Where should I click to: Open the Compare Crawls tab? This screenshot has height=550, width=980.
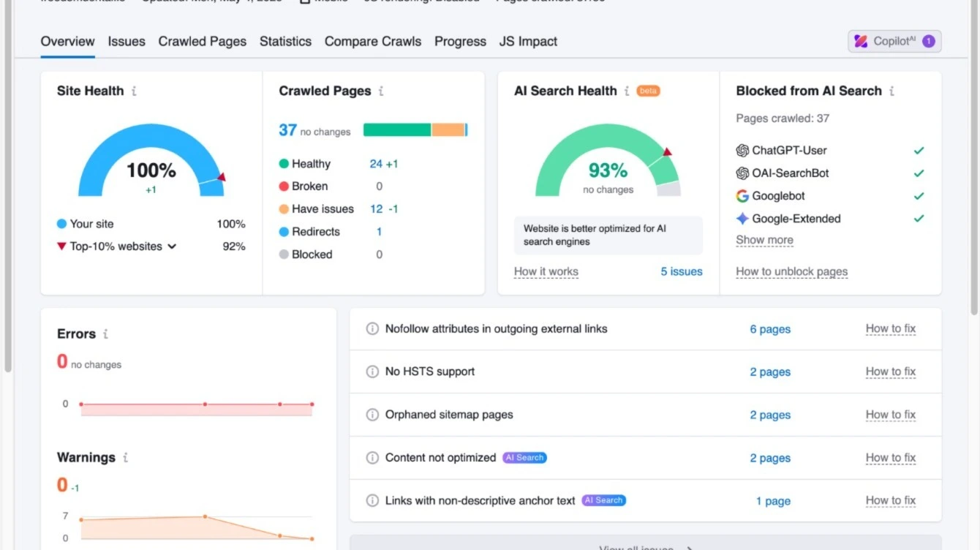coord(373,42)
